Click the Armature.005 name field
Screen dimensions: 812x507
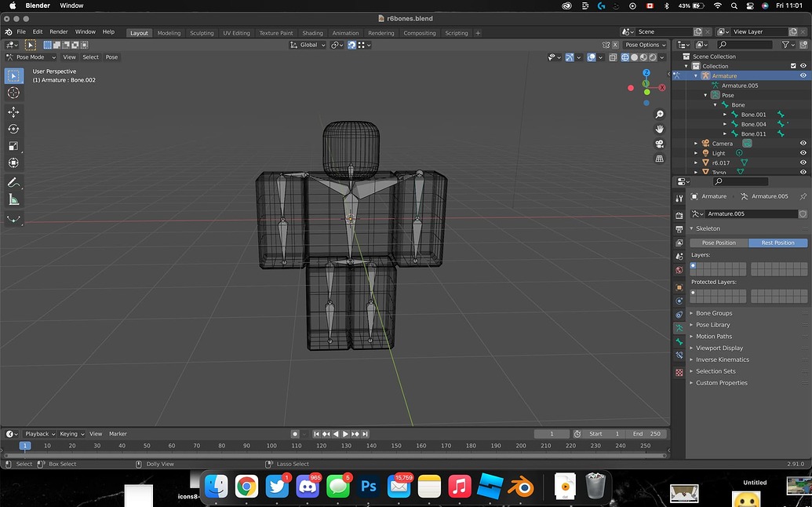point(751,214)
